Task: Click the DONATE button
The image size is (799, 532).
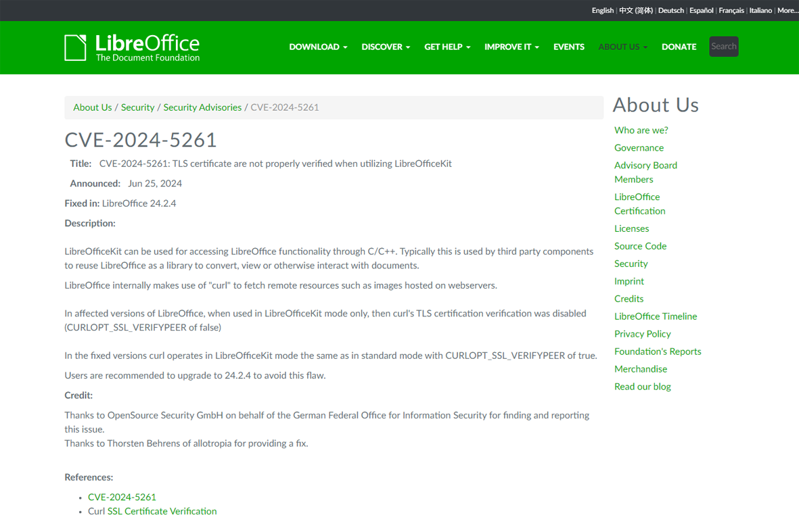Action: [679, 47]
